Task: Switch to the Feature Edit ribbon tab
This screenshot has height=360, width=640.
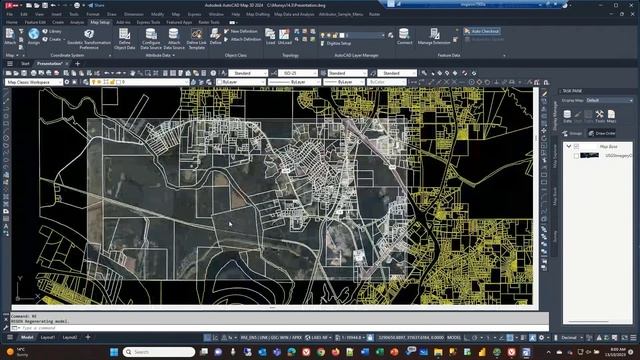Action: pos(35,22)
